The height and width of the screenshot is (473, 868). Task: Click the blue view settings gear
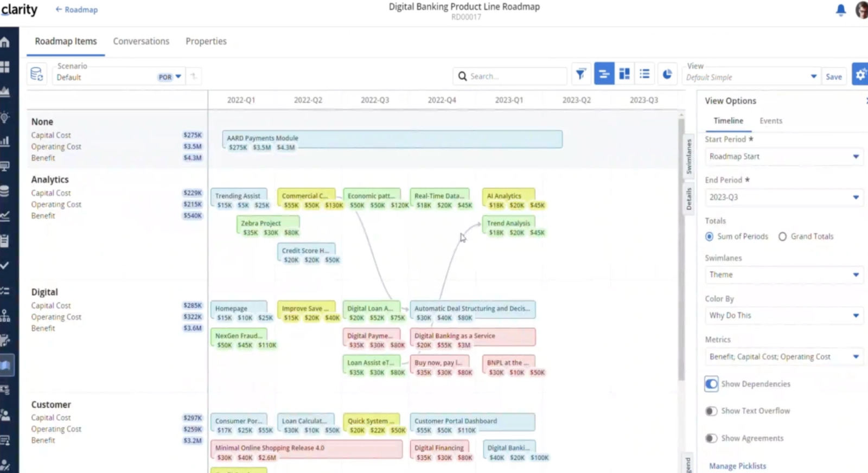click(860, 74)
